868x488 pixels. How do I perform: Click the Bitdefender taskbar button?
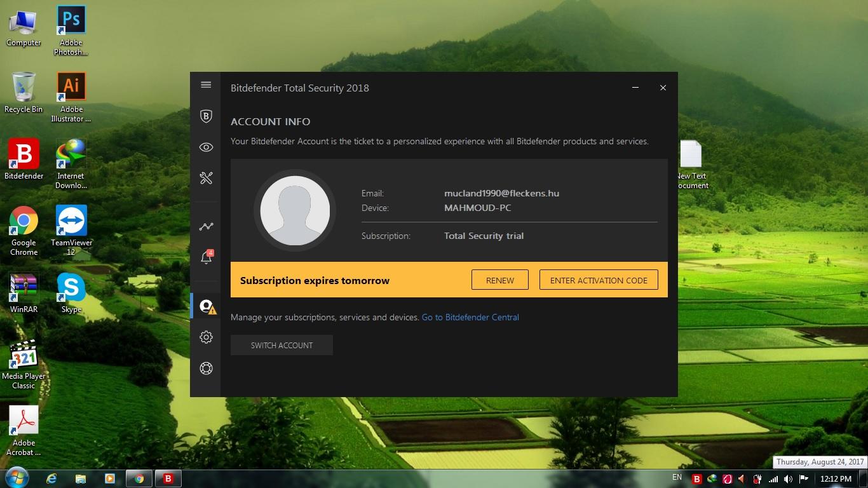click(168, 478)
